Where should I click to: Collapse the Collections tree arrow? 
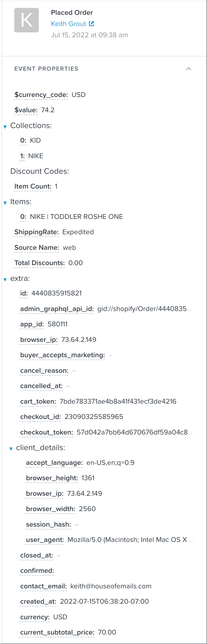tap(5, 127)
